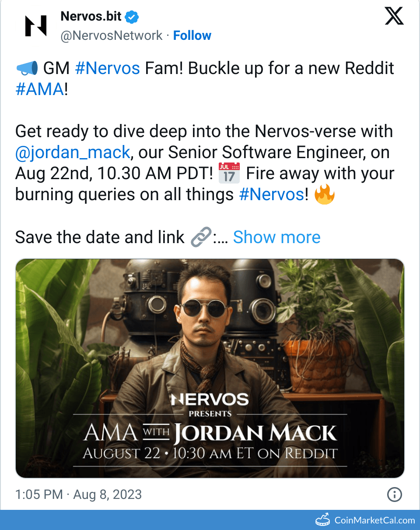Open the #Nervos hashtag after 'all things'
The image size is (420, 530).
[x=271, y=194]
